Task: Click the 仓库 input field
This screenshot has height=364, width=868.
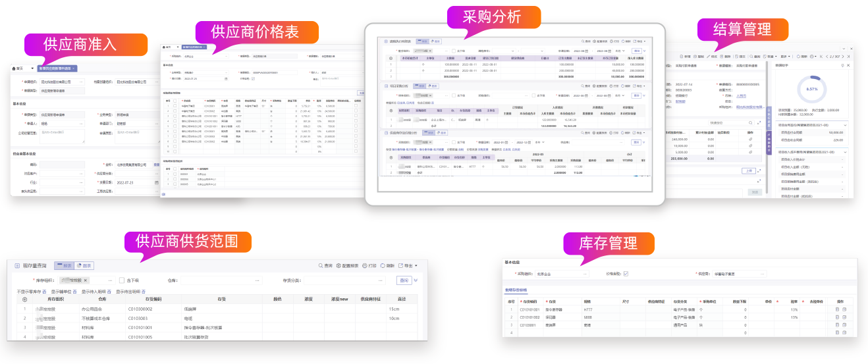Action: pos(217,281)
